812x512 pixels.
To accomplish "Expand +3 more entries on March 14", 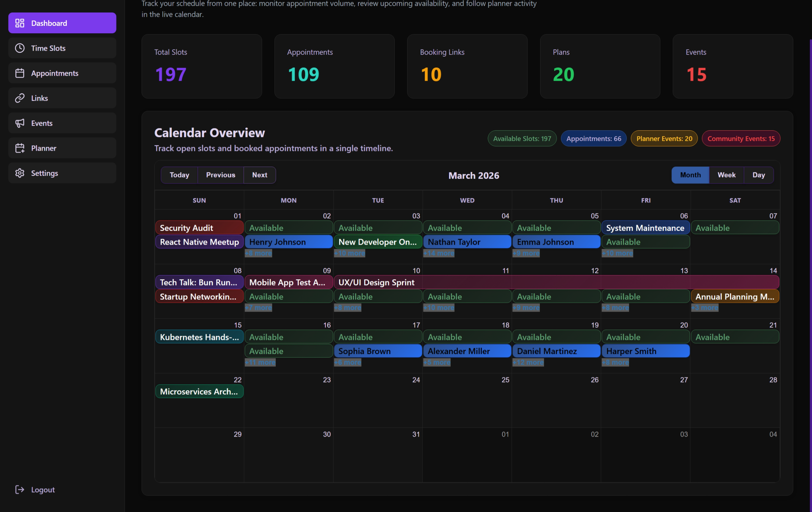I will click(704, 307).
